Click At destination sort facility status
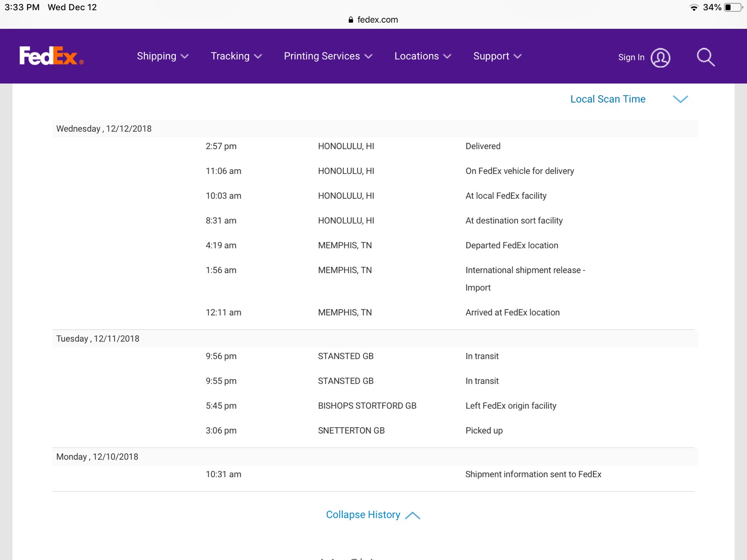This screenshot has width=747, height=560. [514, 220]
